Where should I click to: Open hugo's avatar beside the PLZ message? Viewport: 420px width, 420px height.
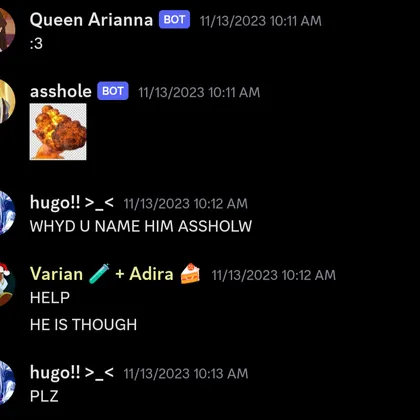point(7,382)
